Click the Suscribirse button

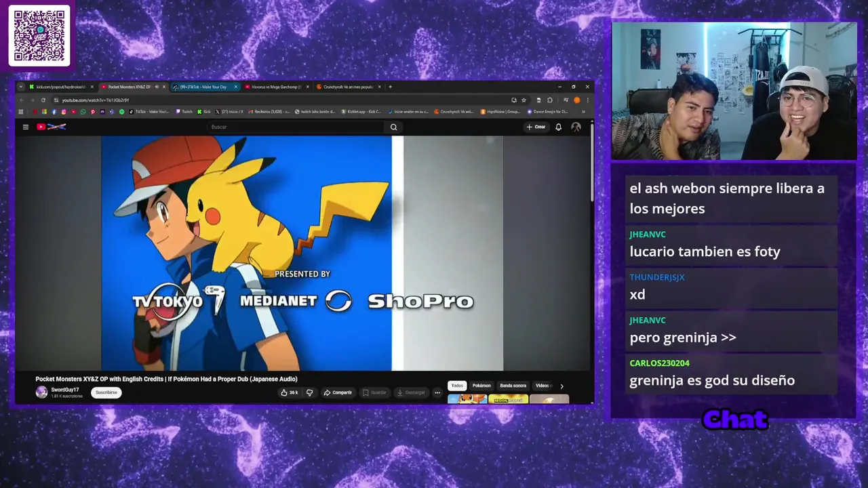(x=106, y=392)
